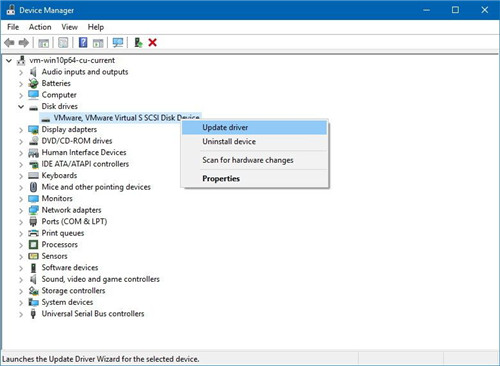Viewport: 500px width, 366px height.
Task: Click the Forward arrow toolbar icon
Action: 24,43
